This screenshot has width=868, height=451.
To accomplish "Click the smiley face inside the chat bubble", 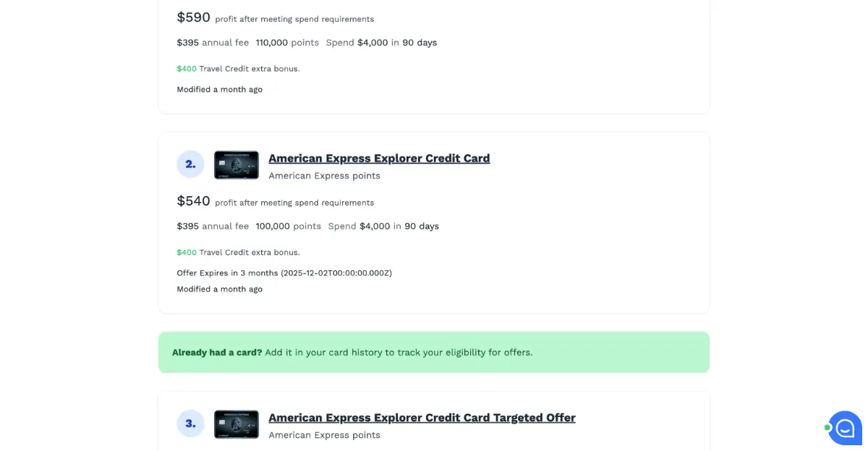I will click(x=845, y=429).
